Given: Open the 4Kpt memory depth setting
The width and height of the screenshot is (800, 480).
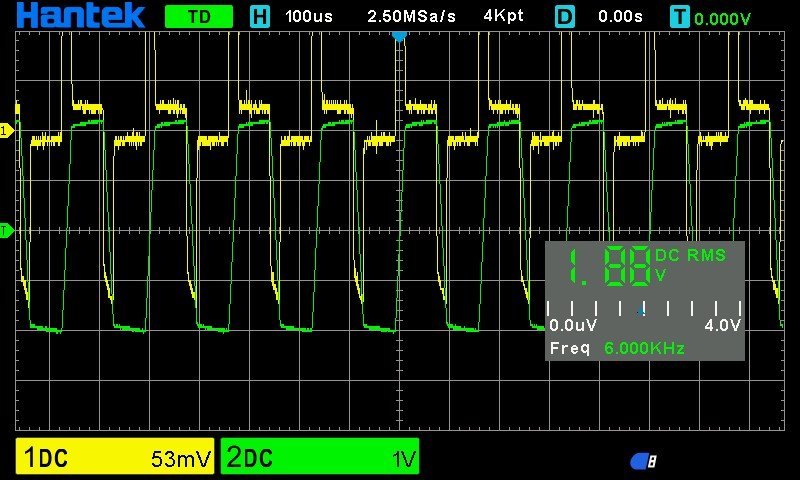Looking at the screenshot, I should click(x=503, y=17).
